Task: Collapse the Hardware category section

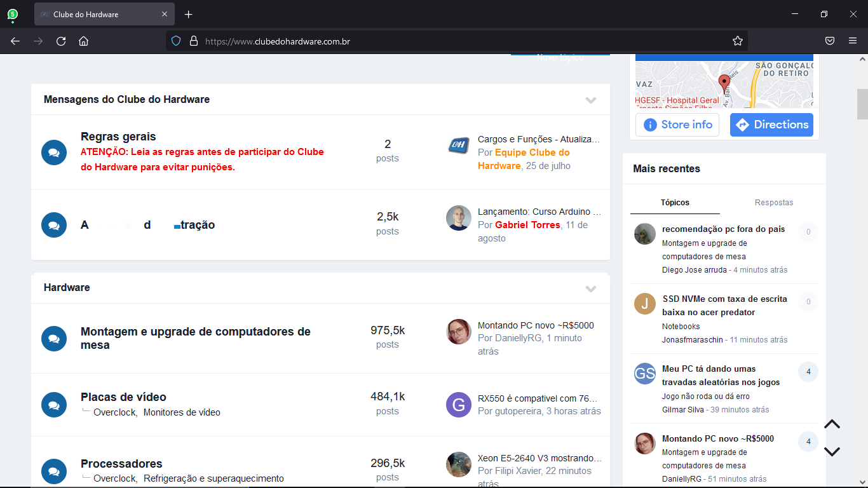Action: tap(591, 288)
